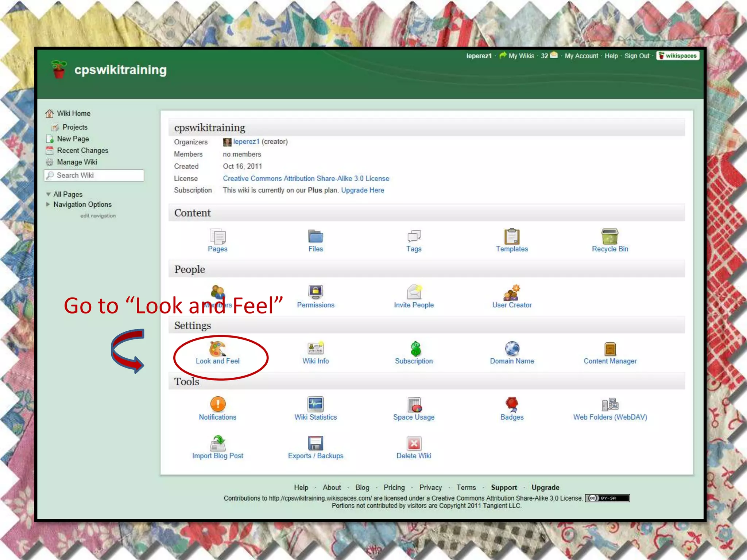Click the Exports / Backups disk icon

[316, 443]
